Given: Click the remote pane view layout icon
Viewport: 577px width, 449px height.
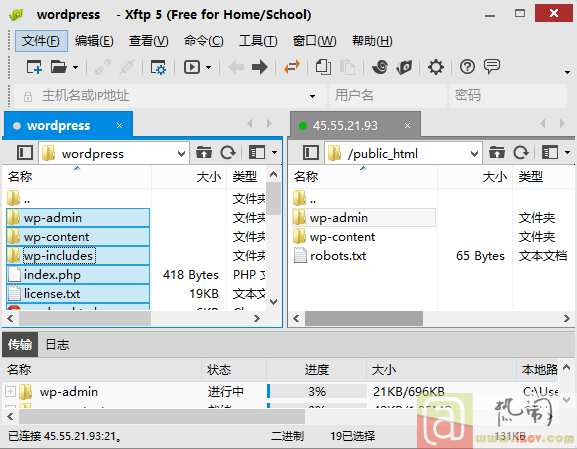Looking at the screenshot, I should [x=550, y=152].
